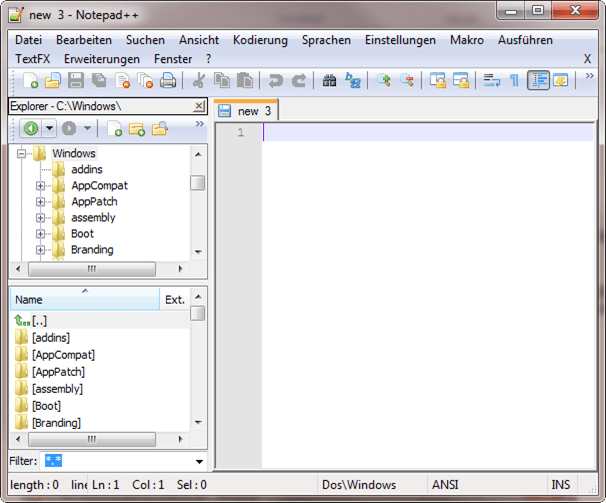This screenshot has height=503, width=606.
Task: Toggle synchronized vertical scrolling
Action: click(437, 80)
